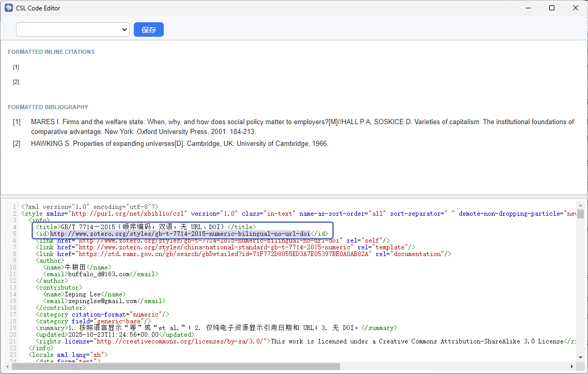Screen dimensions: 588x374
Task: Click the code editor vertical scrollbar thumb
Action: point(580,214)
